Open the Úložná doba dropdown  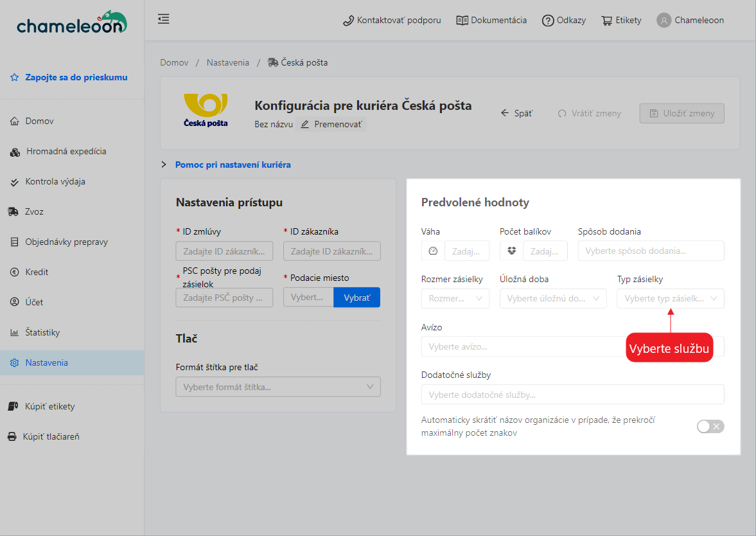552,299
